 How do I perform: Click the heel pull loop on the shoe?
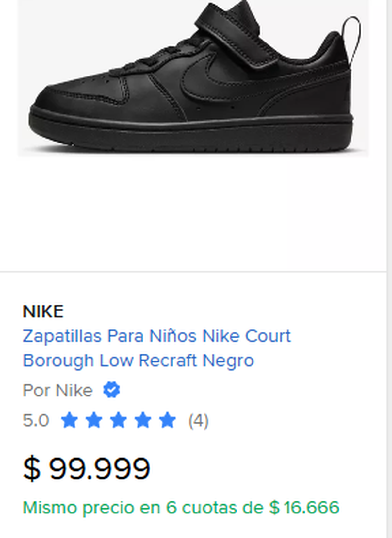352,36
